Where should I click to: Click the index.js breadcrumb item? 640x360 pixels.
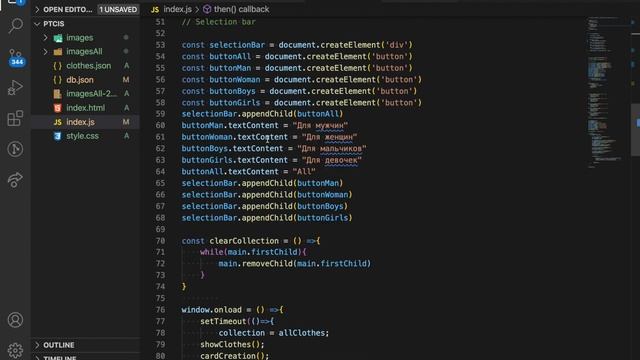pos(178,9)
